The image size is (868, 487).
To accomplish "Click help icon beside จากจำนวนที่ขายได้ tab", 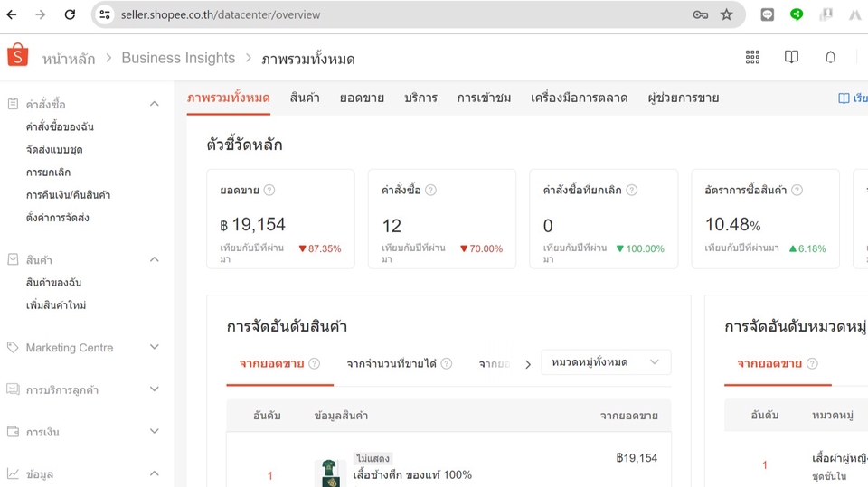I will point(446,363).
